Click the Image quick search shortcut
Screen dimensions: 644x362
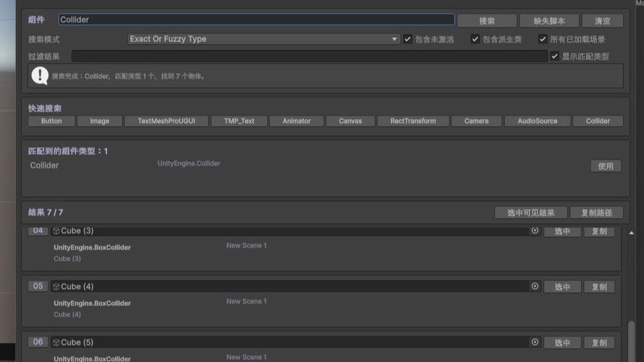(100, 121)
